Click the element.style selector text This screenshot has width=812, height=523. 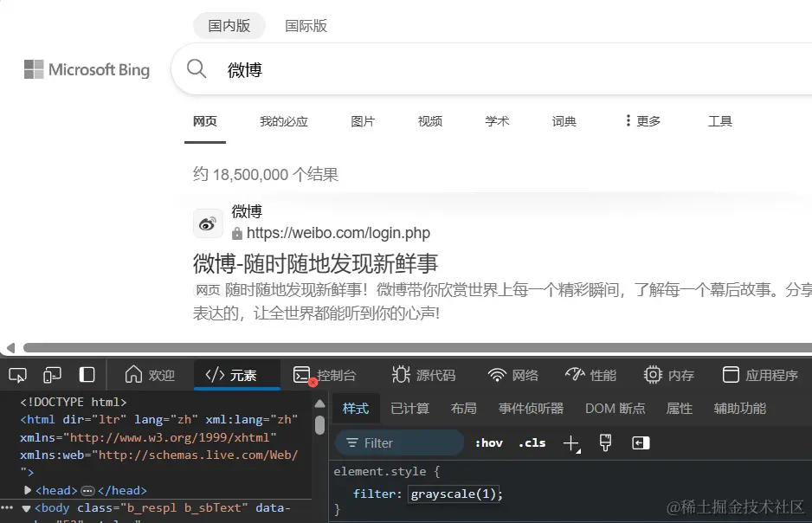379,472
